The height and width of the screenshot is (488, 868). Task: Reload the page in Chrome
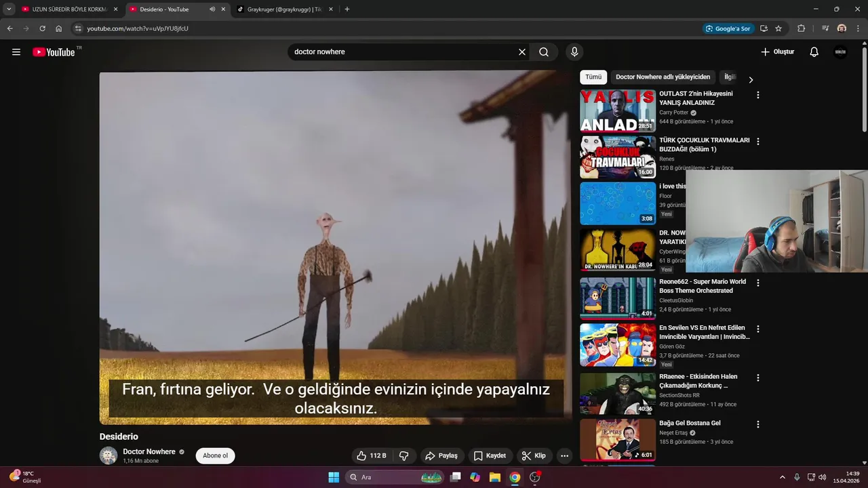coord(42,28)
